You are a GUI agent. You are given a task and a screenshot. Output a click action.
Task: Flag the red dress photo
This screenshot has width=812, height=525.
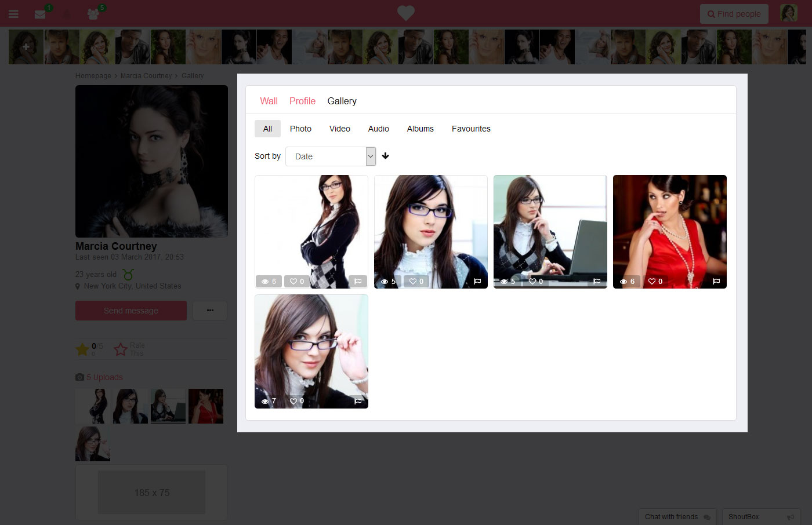click(716, 281)
